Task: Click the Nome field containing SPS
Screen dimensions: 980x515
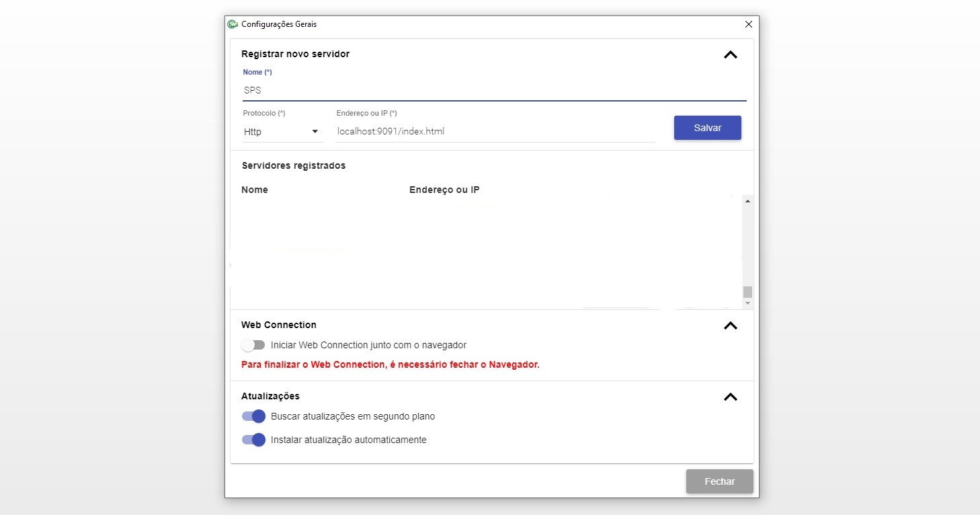Action: point(494,90)
